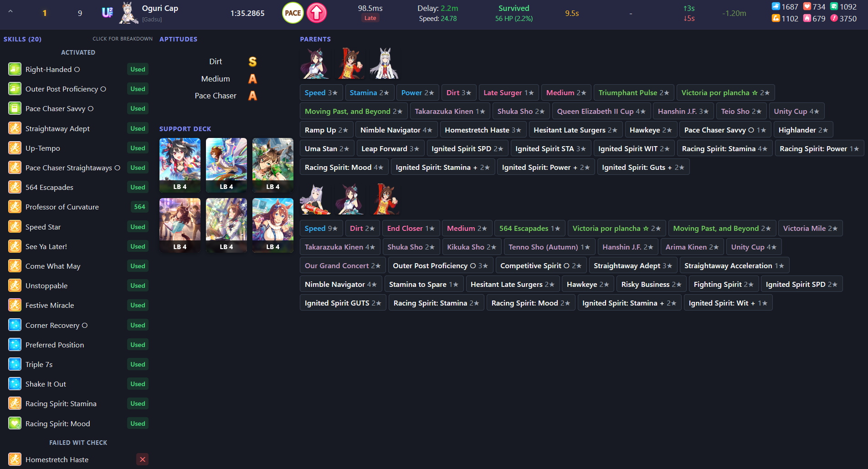Click the pink up-arrow mood icon
This screenshot has width=868, height=469.
317,13
